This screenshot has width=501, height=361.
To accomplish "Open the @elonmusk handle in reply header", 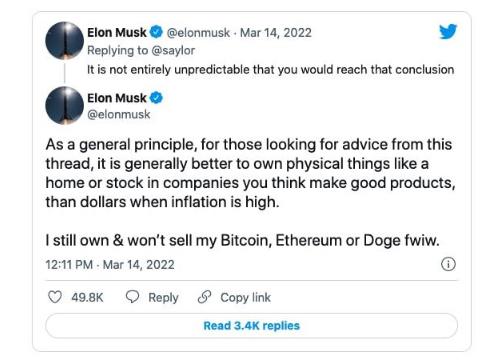I will click(198, 33).
